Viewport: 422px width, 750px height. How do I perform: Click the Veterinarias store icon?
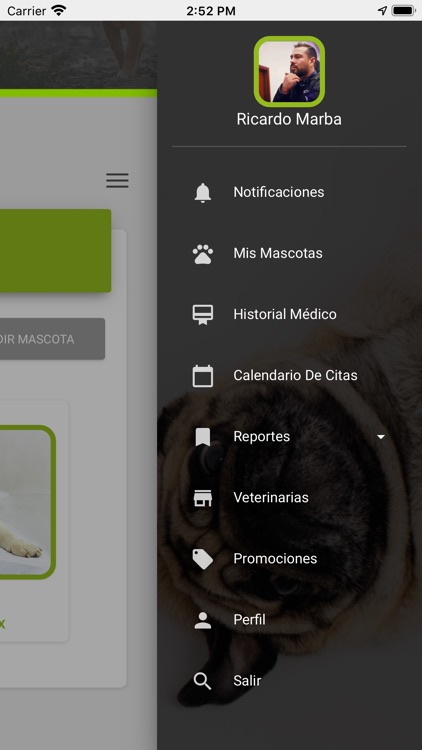(203, 498)
